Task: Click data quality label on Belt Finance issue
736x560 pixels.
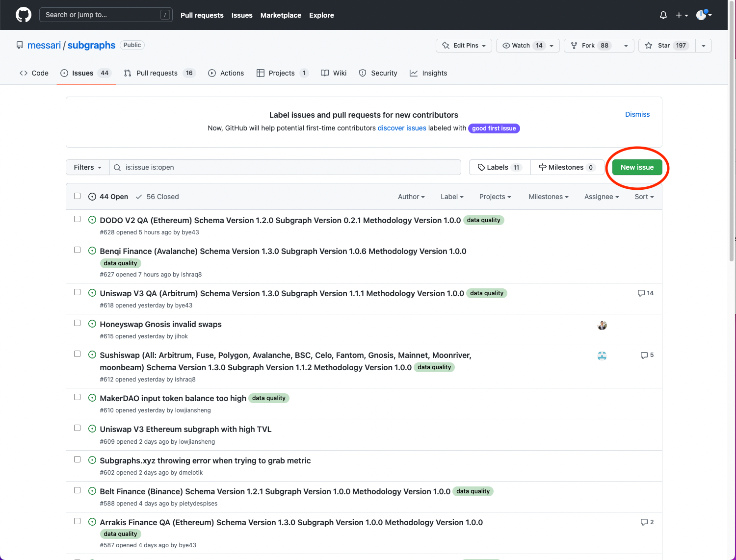Action: [473, 491]
